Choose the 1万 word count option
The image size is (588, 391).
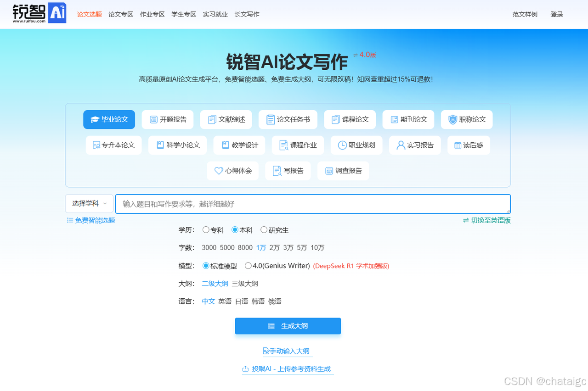tap(261, 248)
